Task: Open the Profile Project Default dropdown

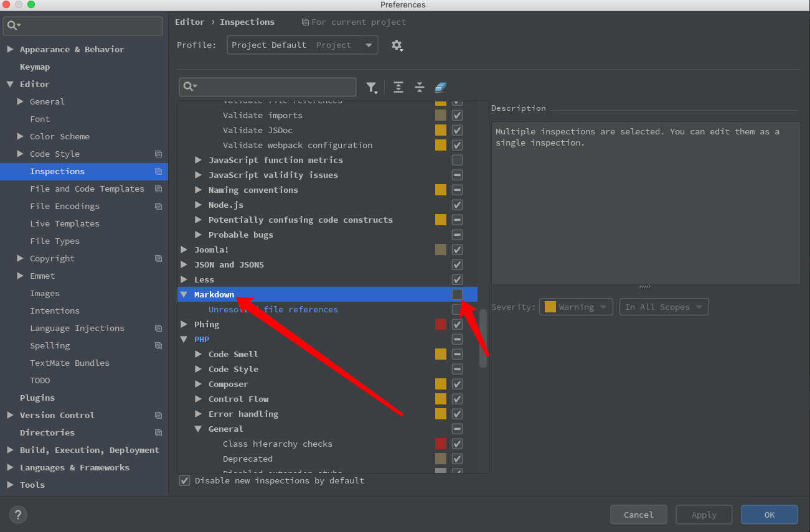Action: click(x=303, y=45)
